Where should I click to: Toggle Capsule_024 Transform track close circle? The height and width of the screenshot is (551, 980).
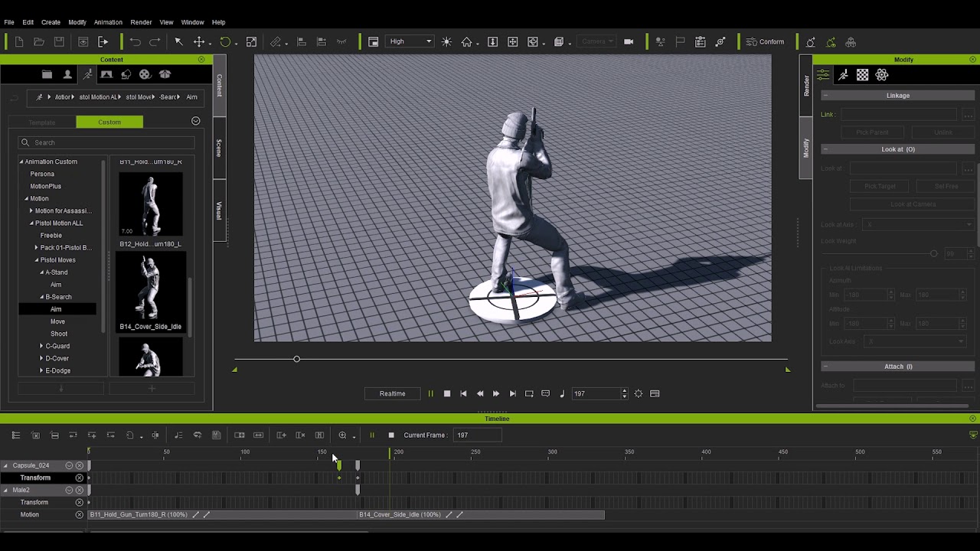79,478
